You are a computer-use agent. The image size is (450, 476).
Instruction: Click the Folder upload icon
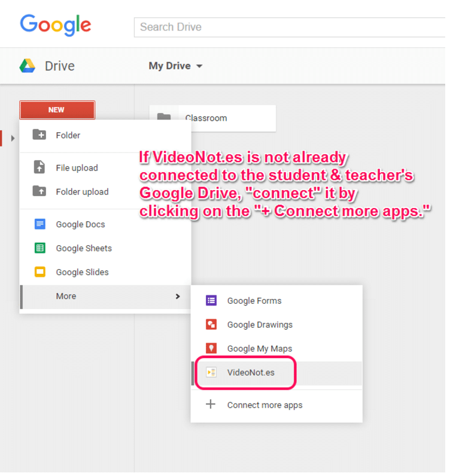[39, 191]
